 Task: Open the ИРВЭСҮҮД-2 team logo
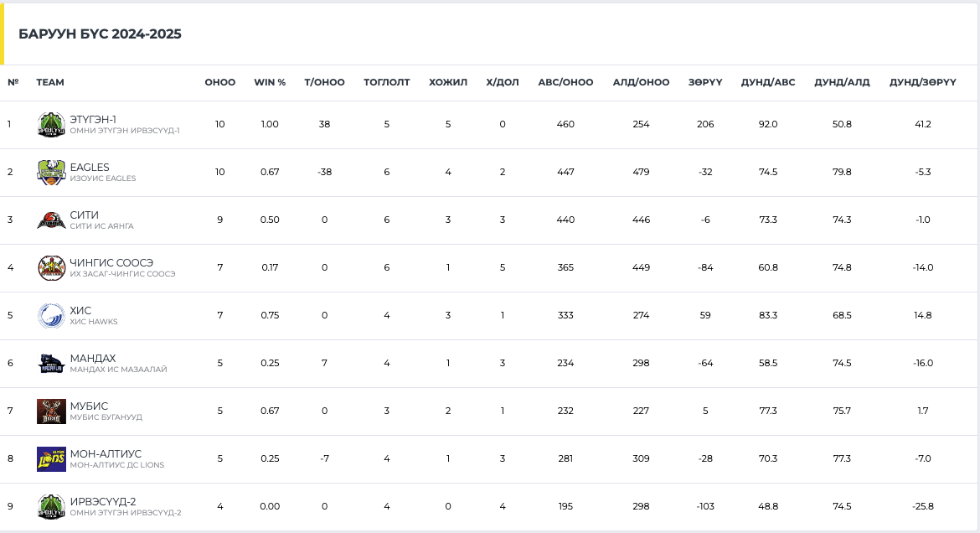pos(51,507)
